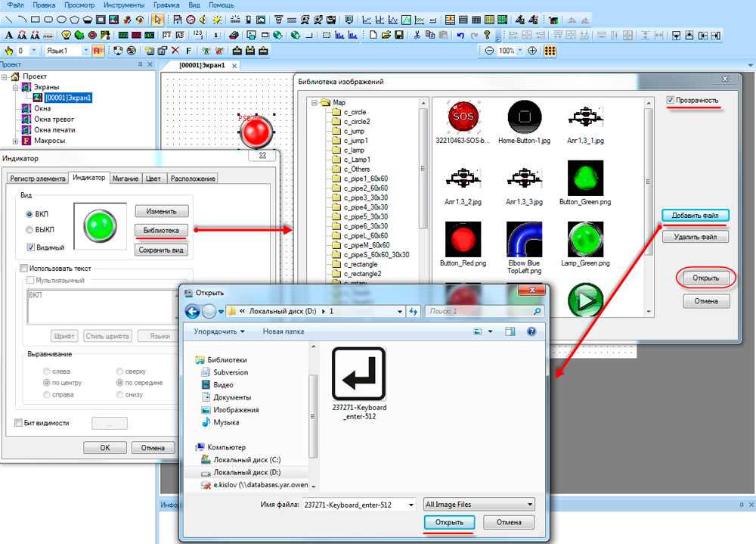Click the Добавить файл button

[x=695, y=216]
